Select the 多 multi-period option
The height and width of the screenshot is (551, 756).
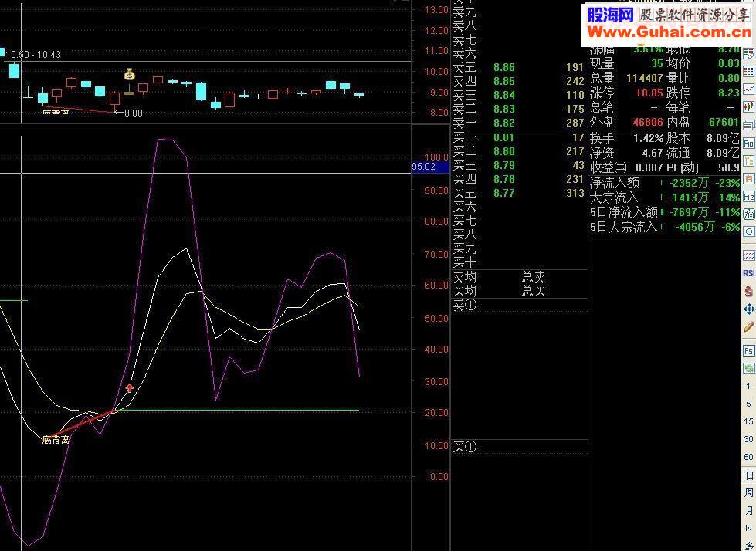click(x=748, y=546)
